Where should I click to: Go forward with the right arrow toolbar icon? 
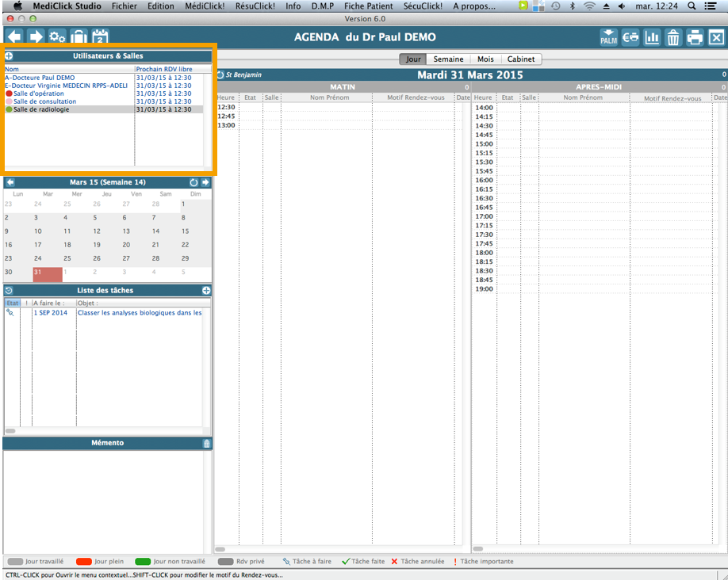pyautogui.click(x=35, y=37)
